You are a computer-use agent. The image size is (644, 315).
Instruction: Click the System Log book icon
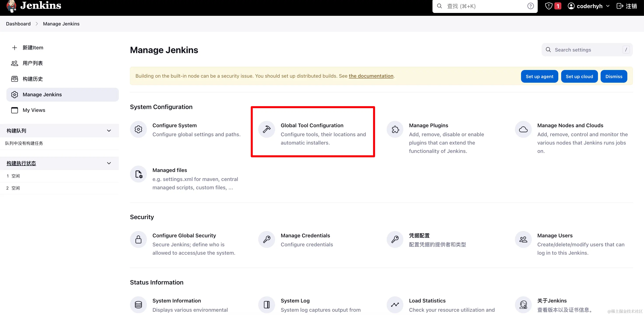tap(267, 305)
